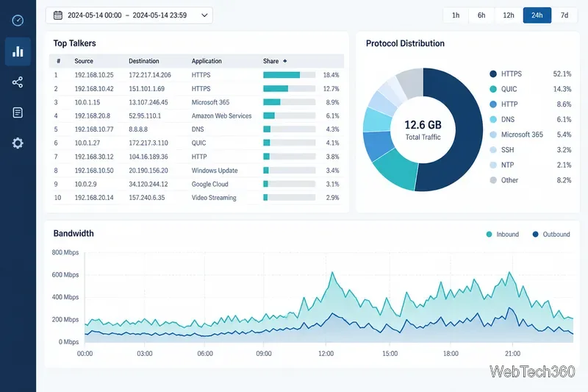588x392 pixels.
Task: Click the HTTPS legend color dot
Action: (493, 74)
